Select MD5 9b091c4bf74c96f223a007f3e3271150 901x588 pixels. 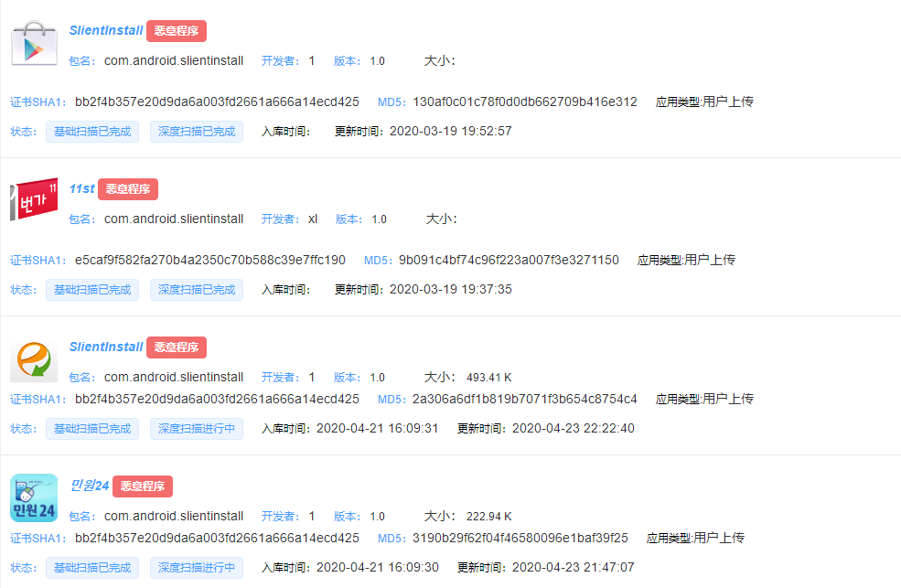pyautogui.click(x=509, y=260)
